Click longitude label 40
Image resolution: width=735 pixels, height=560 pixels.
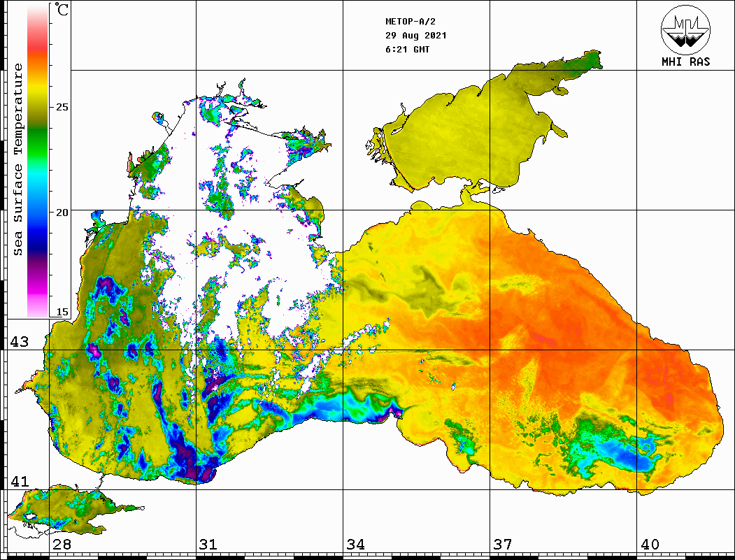(650, 545)
